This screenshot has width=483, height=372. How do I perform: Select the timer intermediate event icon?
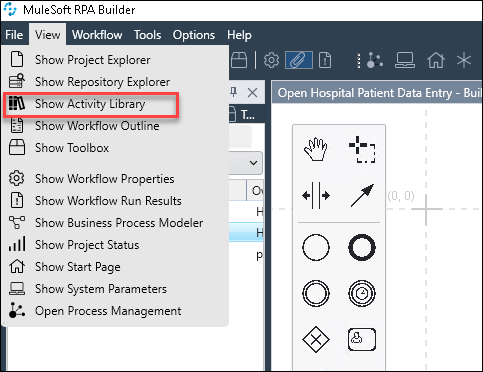click(x=362, y=293)
